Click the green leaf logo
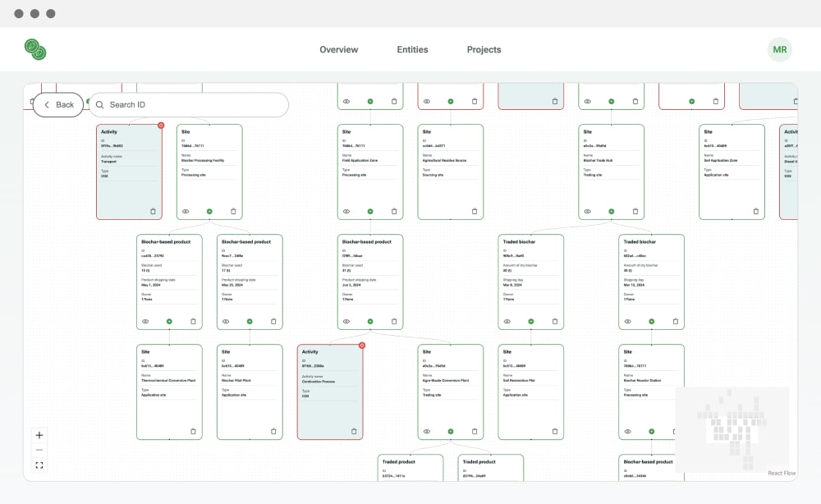The height and width of the screenshot is (504, 821). point(35,49)
